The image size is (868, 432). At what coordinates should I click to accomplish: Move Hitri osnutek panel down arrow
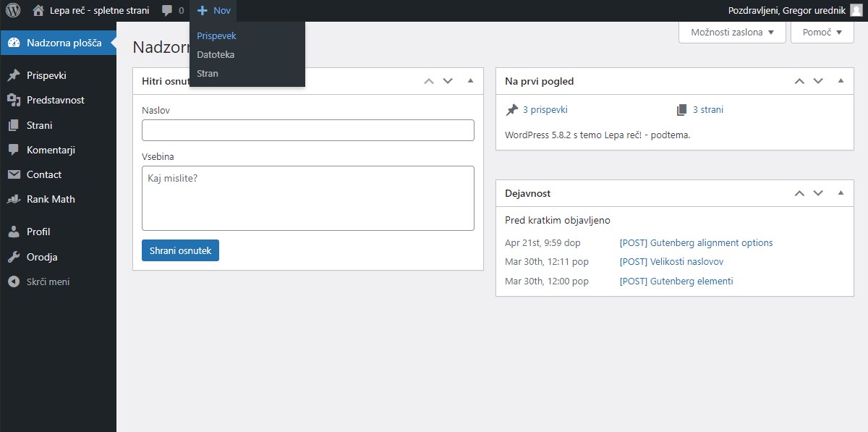click(448, 81)
